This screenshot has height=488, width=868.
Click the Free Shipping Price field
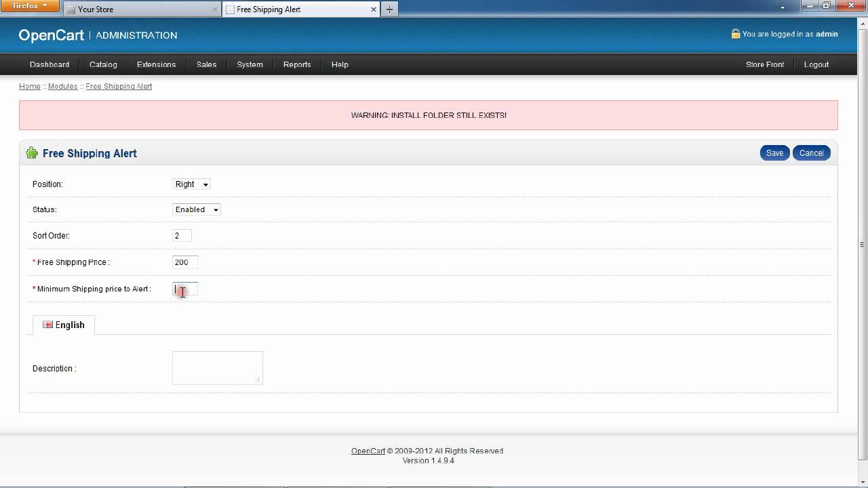[x=185, y=262]
